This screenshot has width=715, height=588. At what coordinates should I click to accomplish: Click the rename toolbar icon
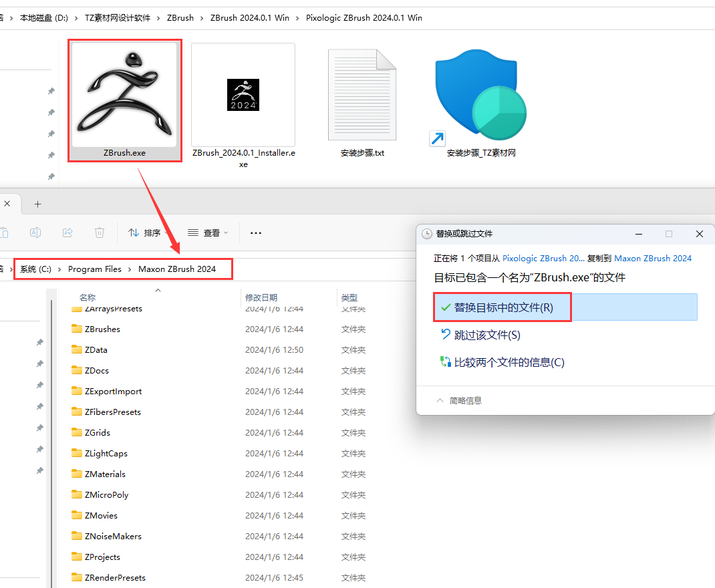click(35, 233)
